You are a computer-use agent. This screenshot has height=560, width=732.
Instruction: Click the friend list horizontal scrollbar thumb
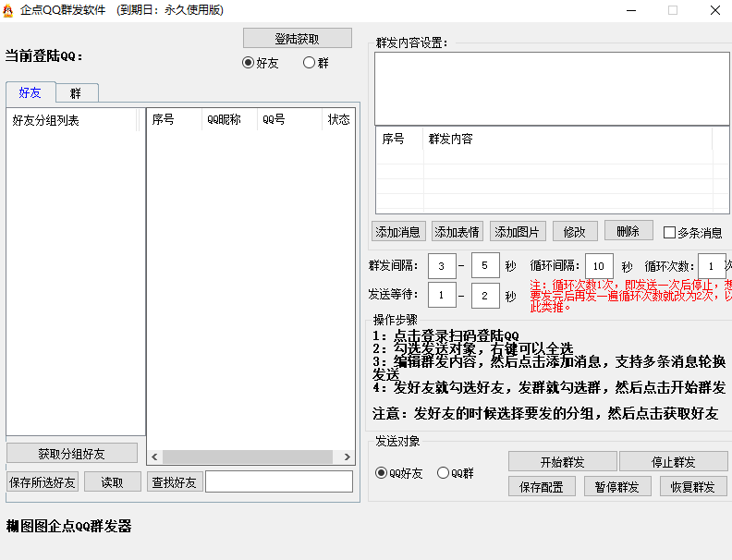248,457
